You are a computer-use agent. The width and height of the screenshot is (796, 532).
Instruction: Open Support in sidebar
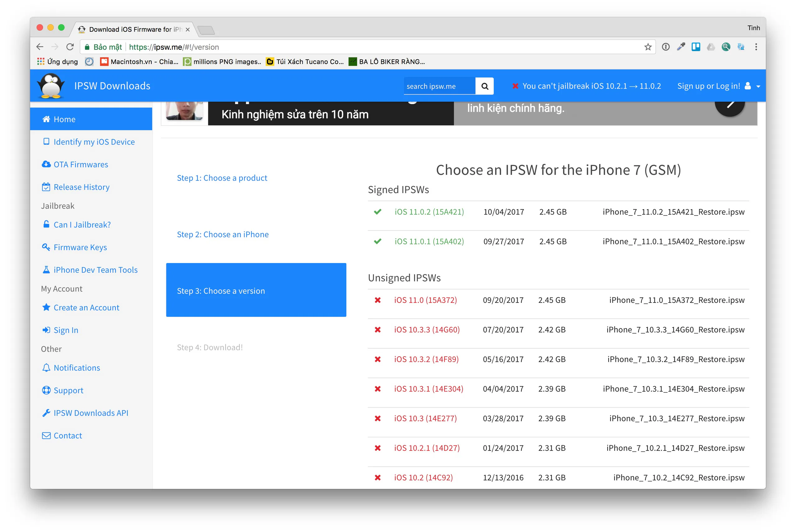click(62, 390)
